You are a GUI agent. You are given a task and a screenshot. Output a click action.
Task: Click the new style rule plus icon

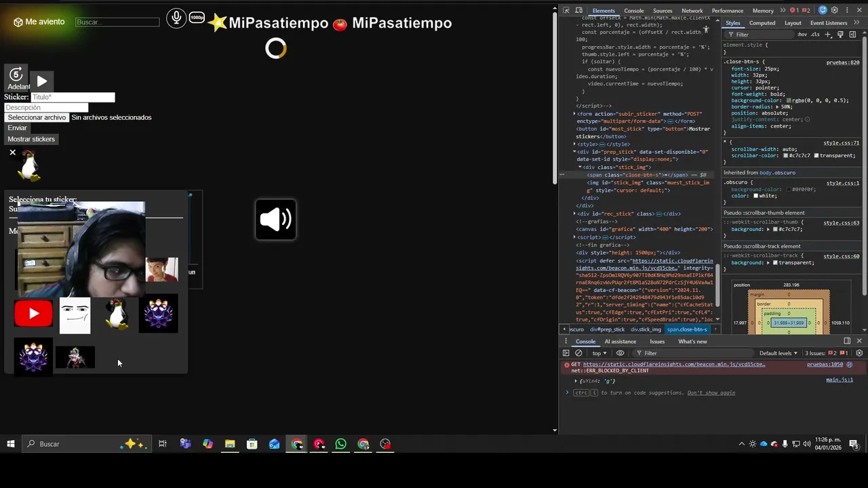(828, 35)
